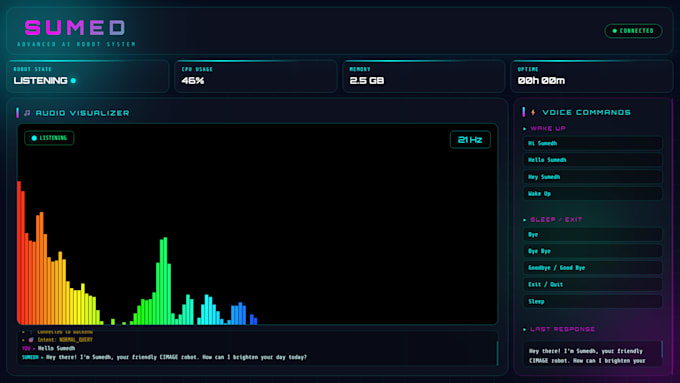Click the 'Hi Sumedh' wake command

[592, 143]
